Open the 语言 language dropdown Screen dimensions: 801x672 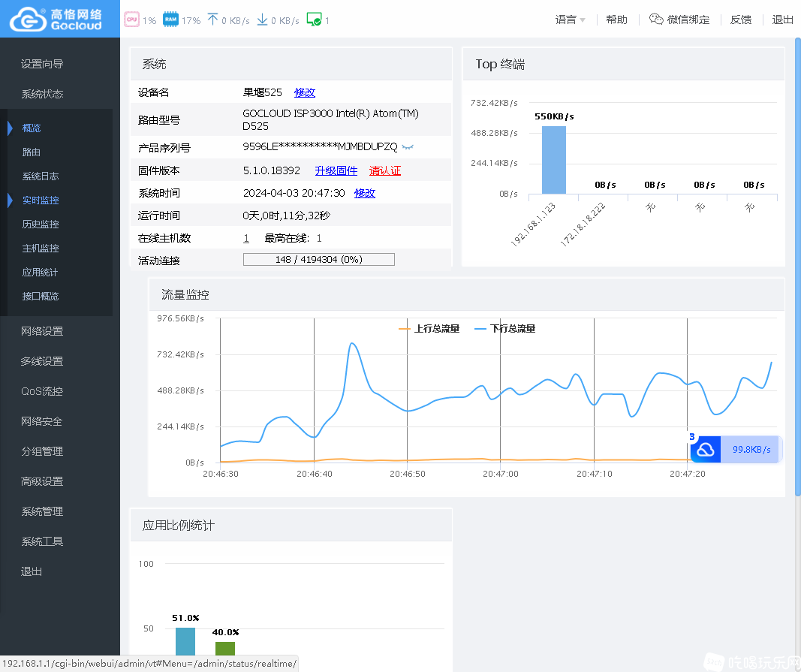tap(570, 20)
